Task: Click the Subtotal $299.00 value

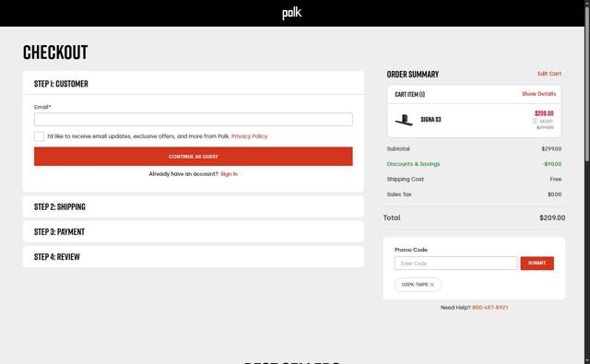Action: pos(551,149)
